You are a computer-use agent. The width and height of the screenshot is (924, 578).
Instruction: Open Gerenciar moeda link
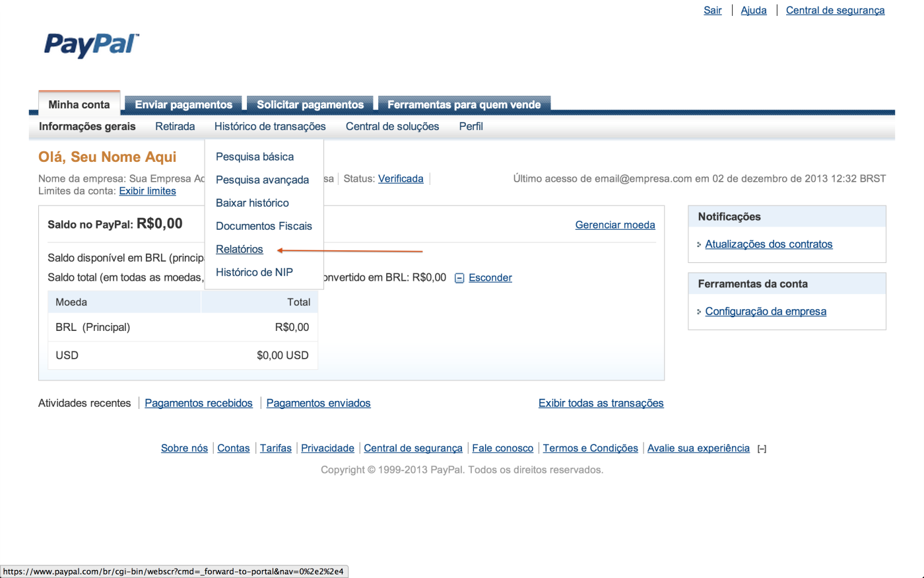click(x=615, y=225)
